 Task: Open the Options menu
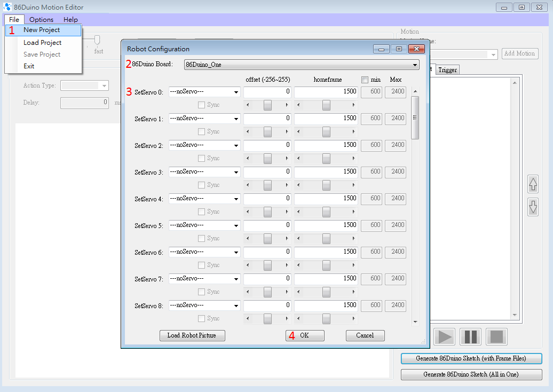[41, 19]
